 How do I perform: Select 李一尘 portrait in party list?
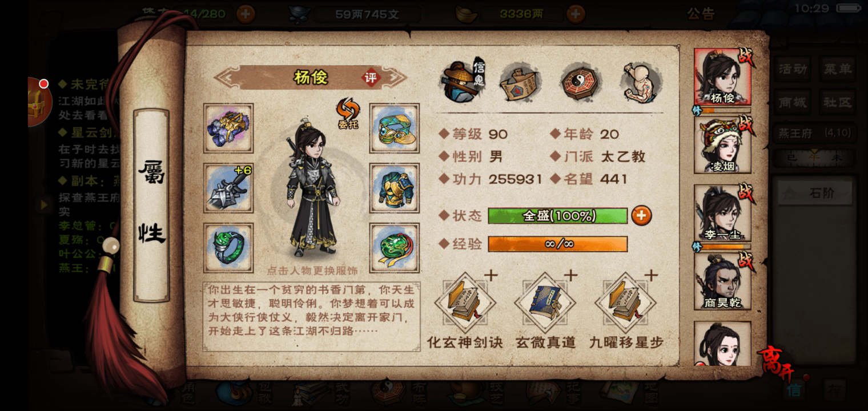click(x=722, y=213)
